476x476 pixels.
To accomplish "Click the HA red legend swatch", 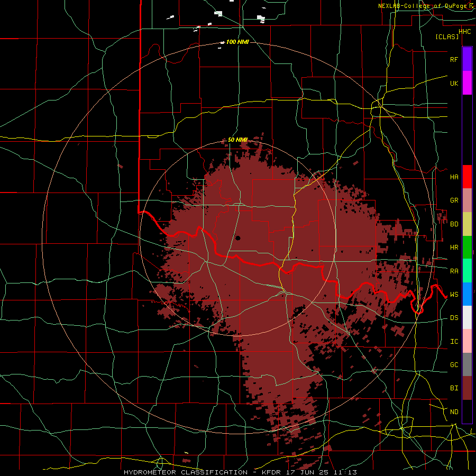I will tap(467, 177).
